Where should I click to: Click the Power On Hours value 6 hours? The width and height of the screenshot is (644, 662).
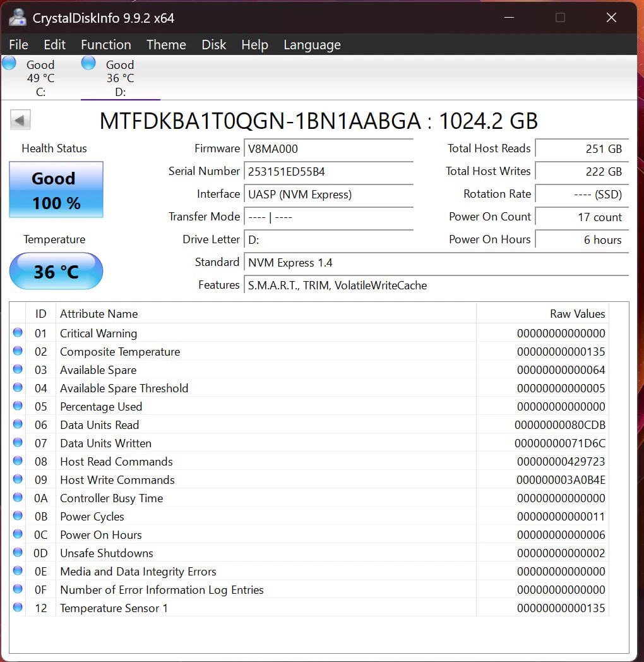click(x=582, y=240)
